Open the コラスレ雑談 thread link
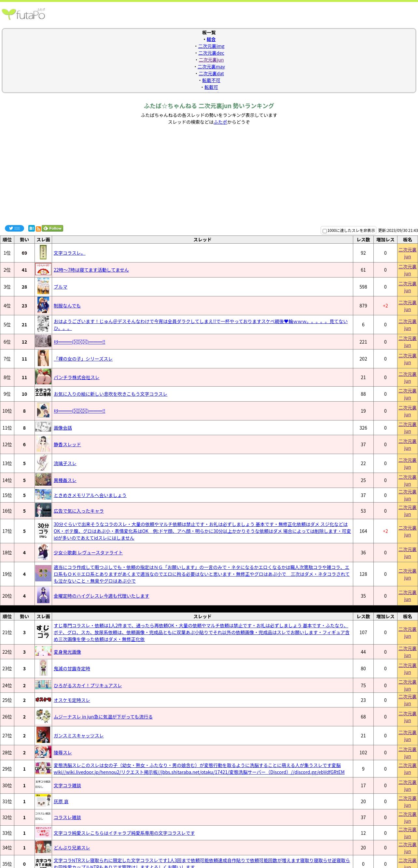Viewport: 418px width, 868px height. [x=67, y=818]
